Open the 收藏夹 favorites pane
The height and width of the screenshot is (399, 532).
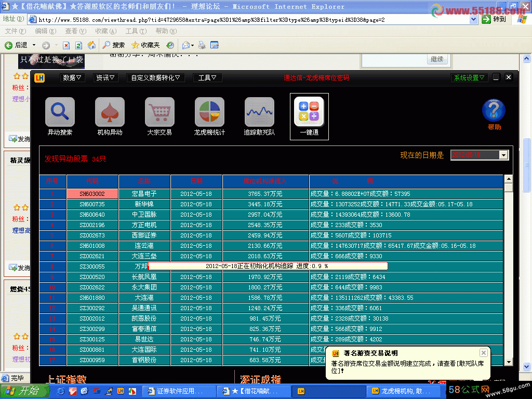click(x=145, y=45)
